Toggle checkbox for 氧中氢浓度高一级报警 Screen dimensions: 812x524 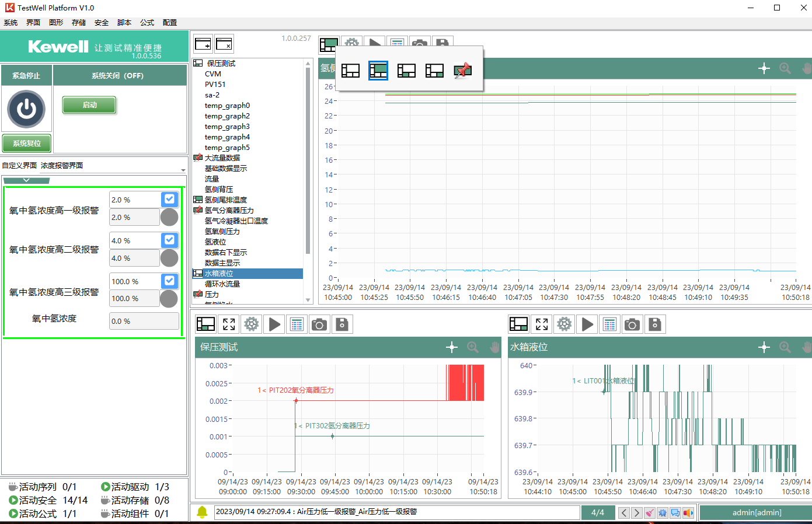pyautogui.click(x=169, y=200)
